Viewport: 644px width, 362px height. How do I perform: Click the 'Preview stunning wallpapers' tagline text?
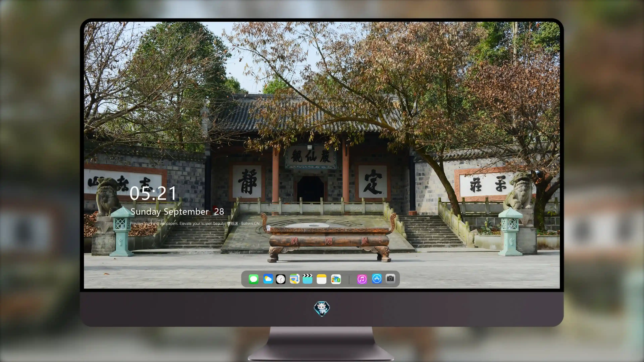pyautogui.click(x=195, y=223)
